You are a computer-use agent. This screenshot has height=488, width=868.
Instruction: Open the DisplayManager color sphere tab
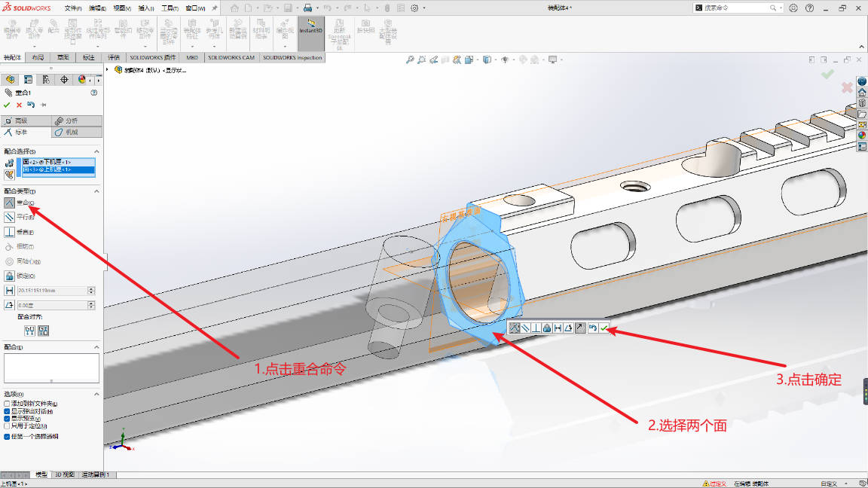[x=82, y=80]
